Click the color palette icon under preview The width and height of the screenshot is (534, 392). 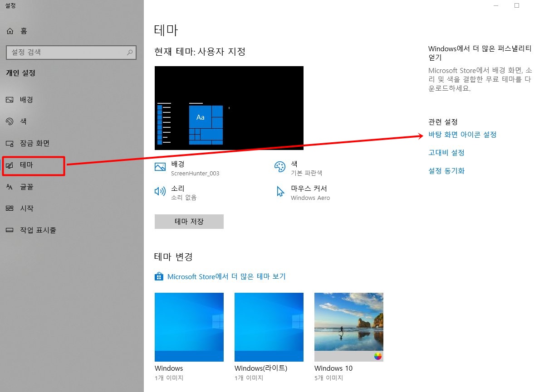[279, 167]
